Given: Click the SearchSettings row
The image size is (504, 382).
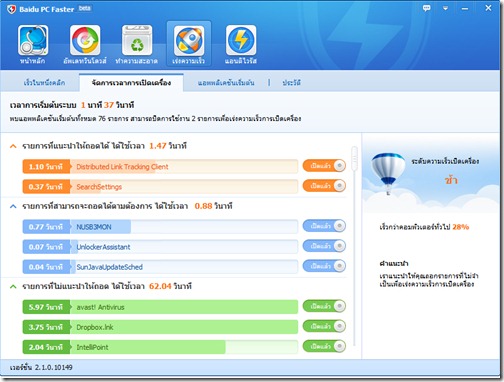Looking at the screenshot, I should [x=160, y=187].
